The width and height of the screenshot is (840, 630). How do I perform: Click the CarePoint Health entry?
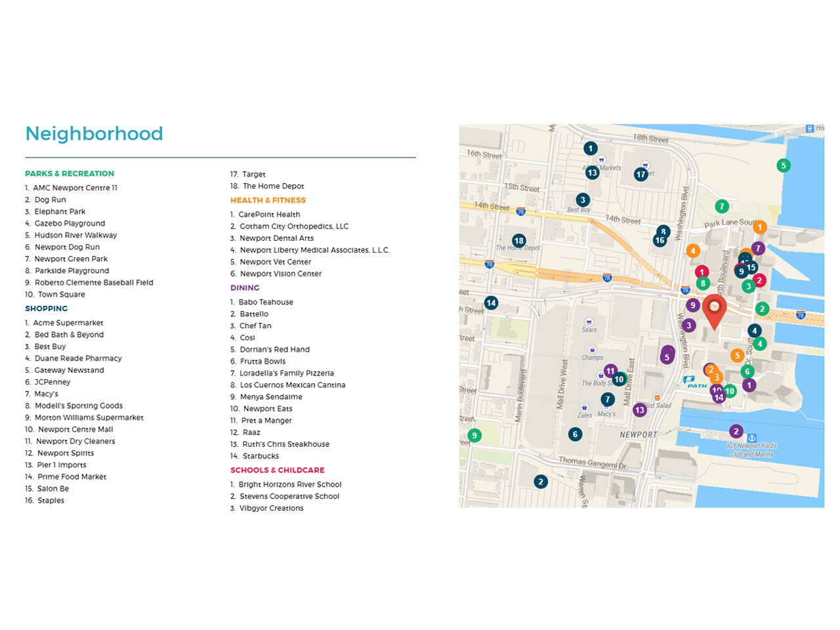[x=265, y=215]
